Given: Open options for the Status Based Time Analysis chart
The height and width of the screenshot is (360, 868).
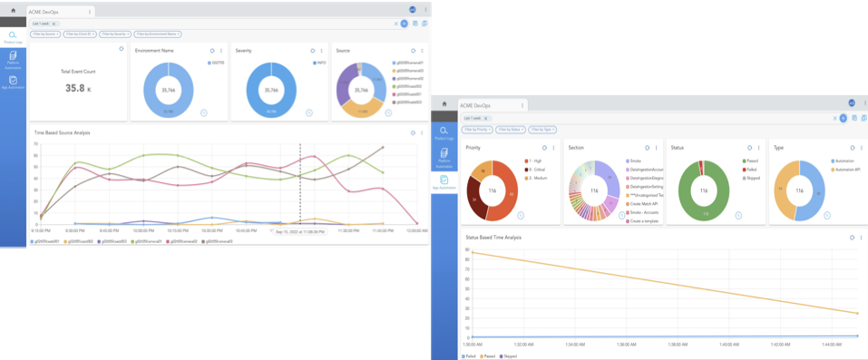Looking at the screenshot, I should (861, 237).
